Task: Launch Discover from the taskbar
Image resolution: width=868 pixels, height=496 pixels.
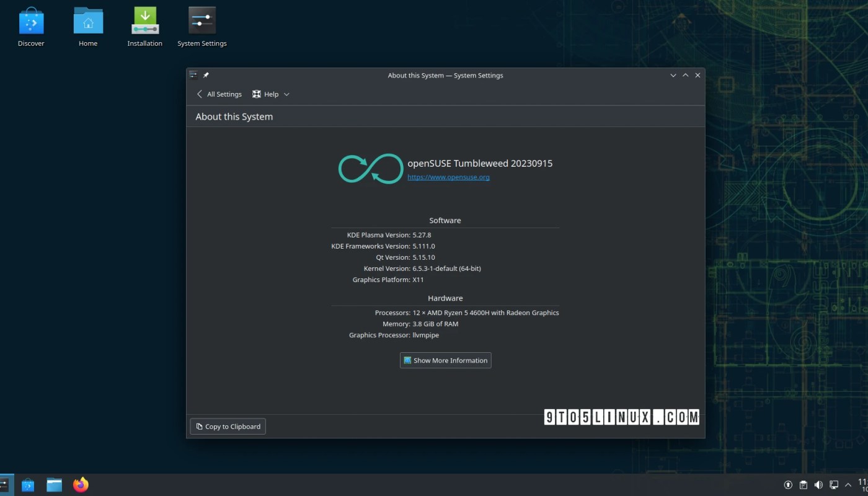Action: coord(28,485)
